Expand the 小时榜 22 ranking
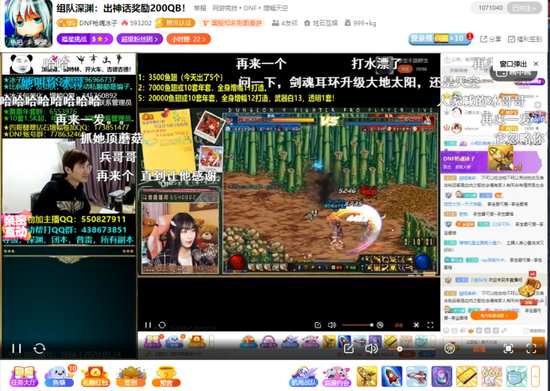The height and width of the screenshot is (391, 550). point(188,39)
